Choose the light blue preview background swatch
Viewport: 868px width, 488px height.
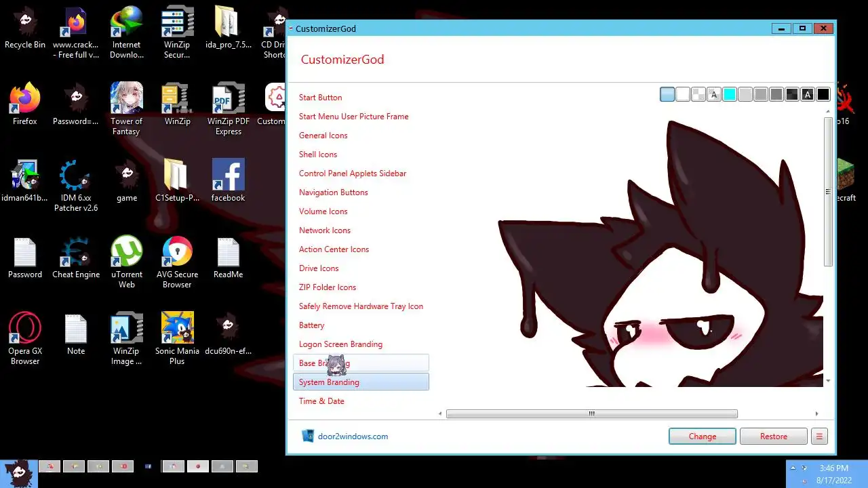point(667,95)
